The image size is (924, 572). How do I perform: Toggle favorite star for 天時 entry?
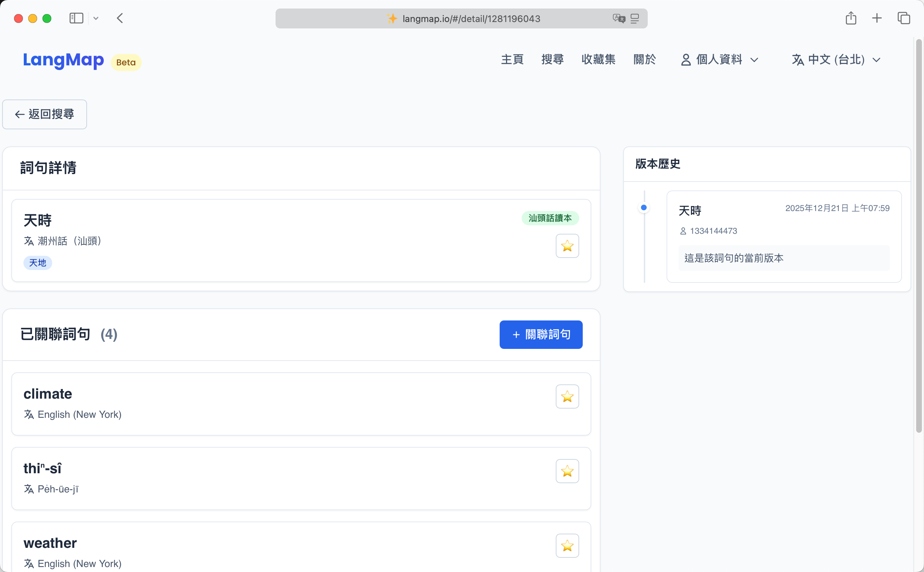pos(567,246)
